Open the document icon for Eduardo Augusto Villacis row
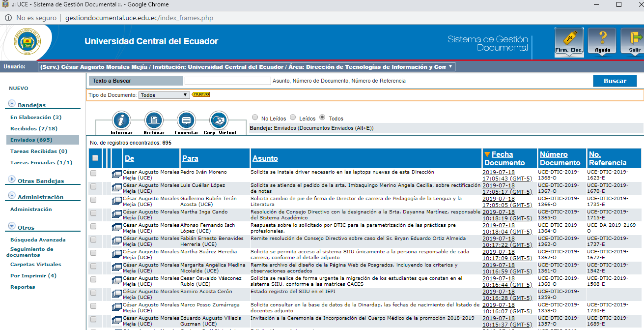 tap(117, 320)
